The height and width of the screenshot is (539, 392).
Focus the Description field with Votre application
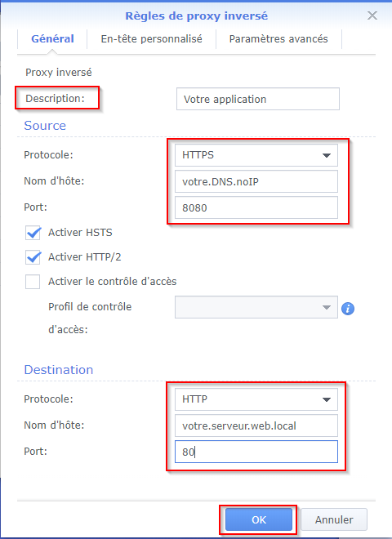coord(258,99)
